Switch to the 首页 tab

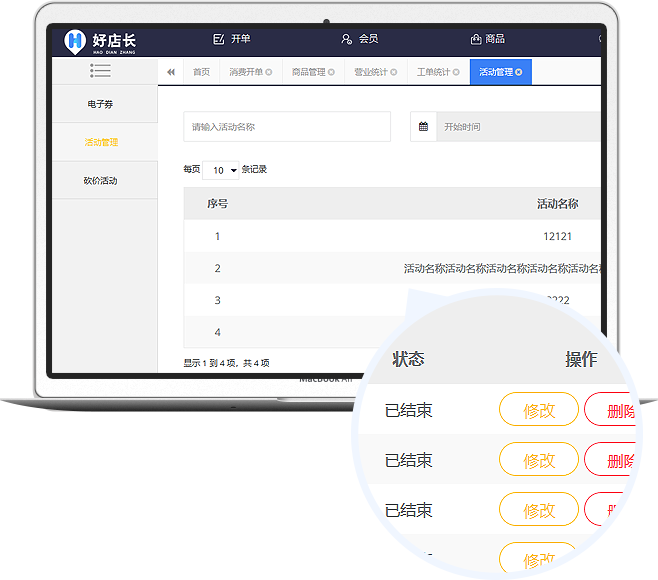[201, 72]
